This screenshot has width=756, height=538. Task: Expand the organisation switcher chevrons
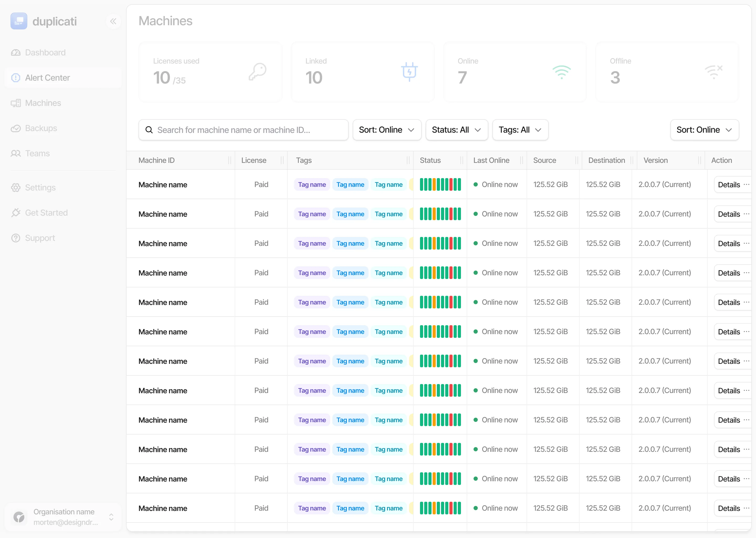point(111,517)
